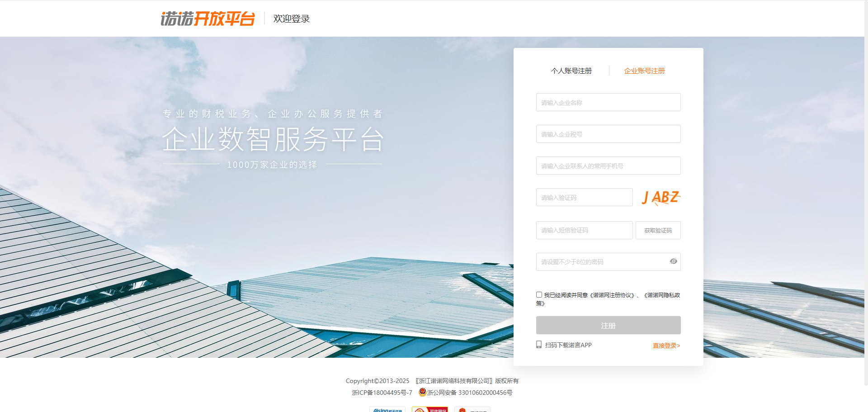Focus the 请输入企业名称 field
This screenshot has width=868, height=412.
point(608,102)
